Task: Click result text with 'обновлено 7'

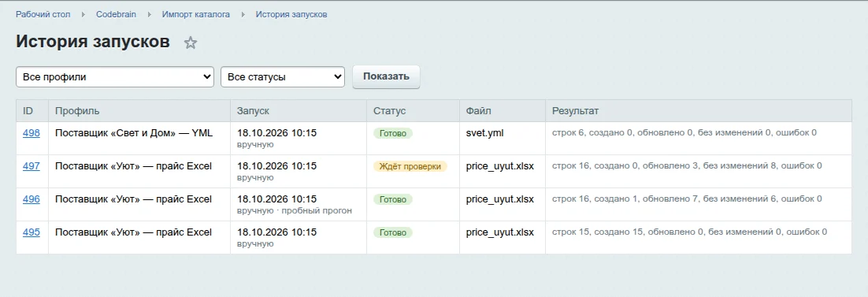Action: coord(687,199)
